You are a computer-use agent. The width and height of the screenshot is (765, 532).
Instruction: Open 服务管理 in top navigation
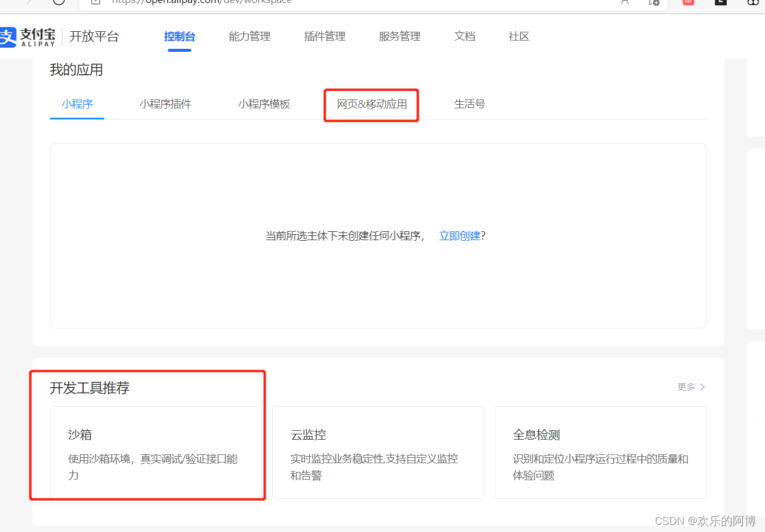[x=400, y=36]
